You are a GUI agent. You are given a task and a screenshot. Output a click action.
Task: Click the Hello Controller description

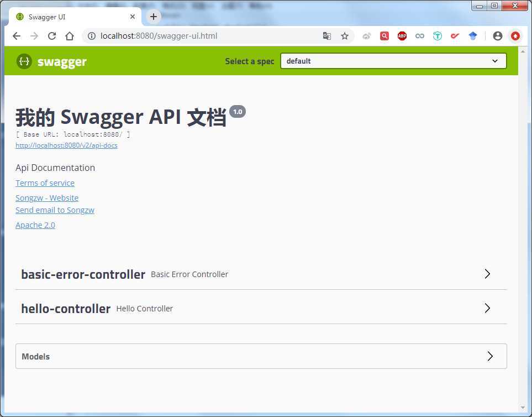point(145,309)
